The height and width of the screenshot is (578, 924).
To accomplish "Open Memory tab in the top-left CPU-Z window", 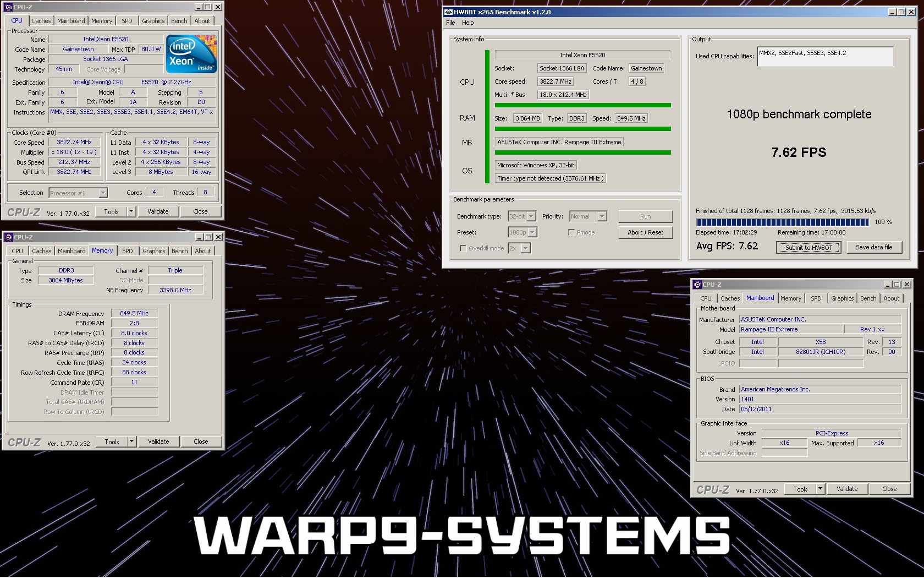I will tap(102, 21).
